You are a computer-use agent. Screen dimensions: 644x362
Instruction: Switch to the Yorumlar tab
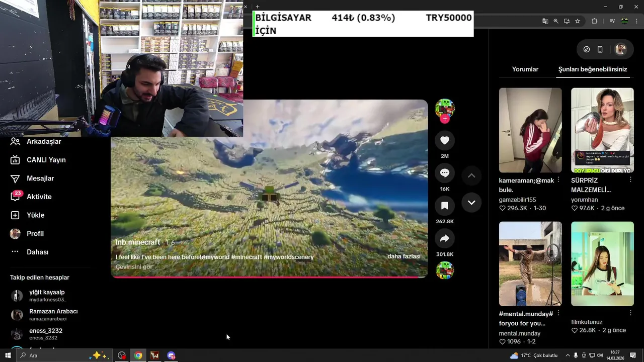click(525, 69)
